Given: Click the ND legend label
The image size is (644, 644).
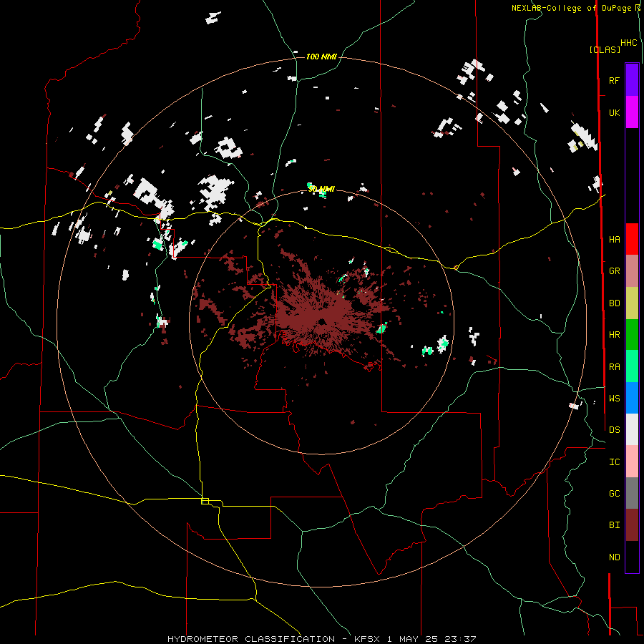Looking at the screenshot, I should (614, 557).
